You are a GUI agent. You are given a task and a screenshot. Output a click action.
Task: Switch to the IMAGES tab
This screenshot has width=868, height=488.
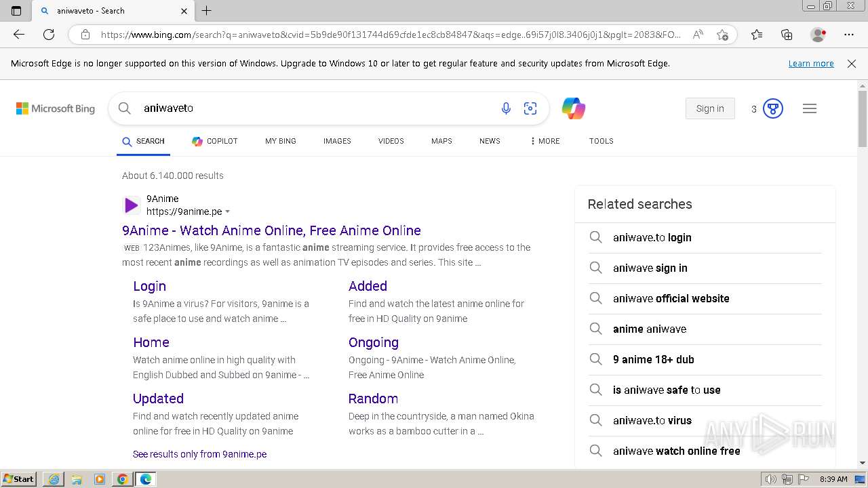coord(337,141)
